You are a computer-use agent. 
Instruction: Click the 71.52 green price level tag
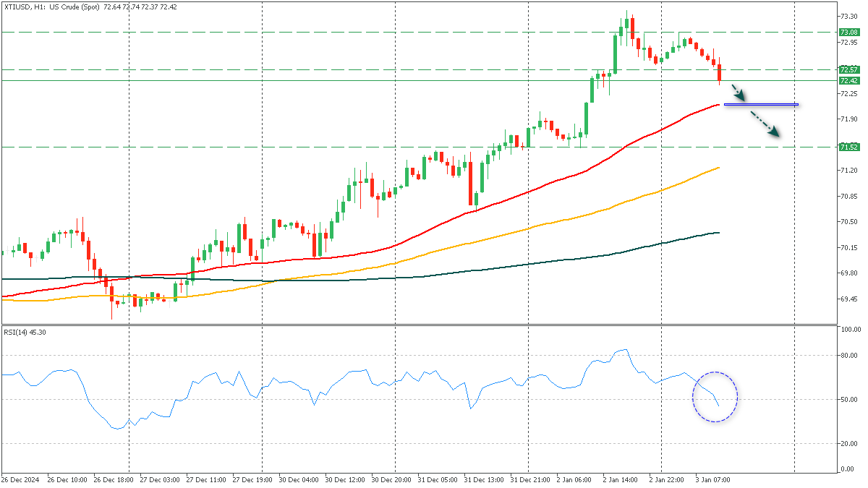pyautogui.click(x=849, y=147)
